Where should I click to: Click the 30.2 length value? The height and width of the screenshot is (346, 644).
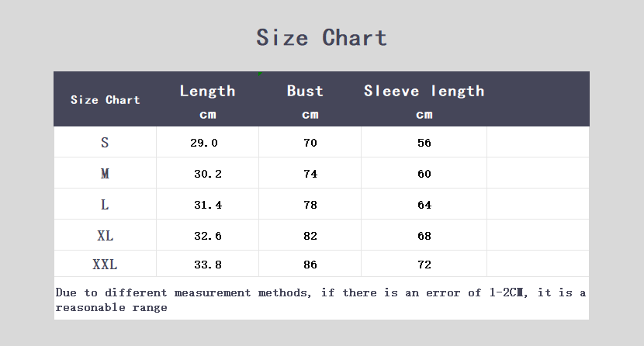pyautogui.click(x=208, y=174)
